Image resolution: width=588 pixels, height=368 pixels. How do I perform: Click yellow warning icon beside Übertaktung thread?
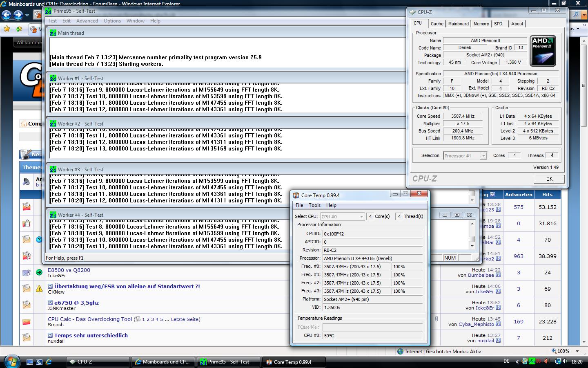tap(39, 289)
